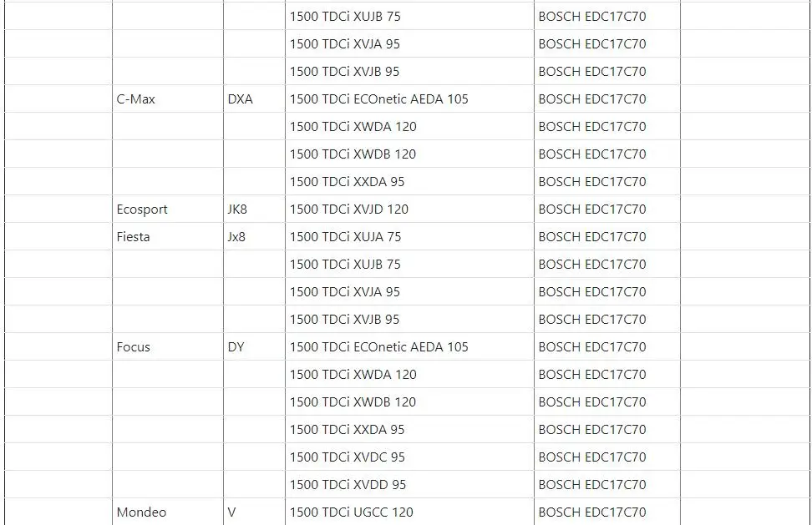Select the C-Max model cell
Viewport: 812px width, 525px height.
coord(168,98)
